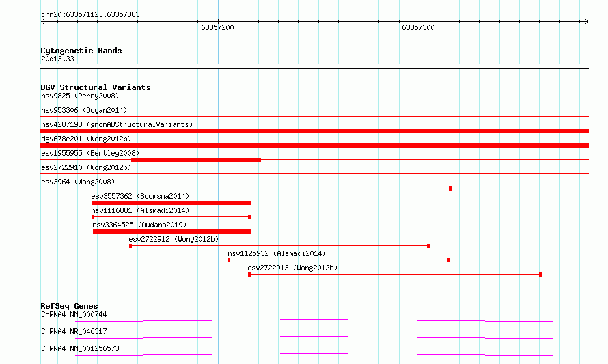Image resolution: width=608 pixels, height=364 pixels.
Task: Click the magenta CHRNA4|NM_000744 gene line
Action: [314, 320]
